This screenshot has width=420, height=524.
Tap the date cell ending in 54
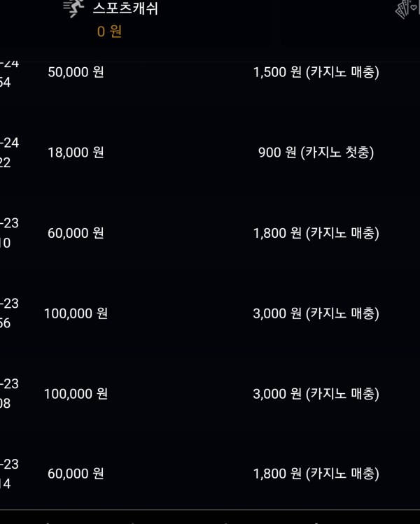pyautogui.click(x=9, y=72)
